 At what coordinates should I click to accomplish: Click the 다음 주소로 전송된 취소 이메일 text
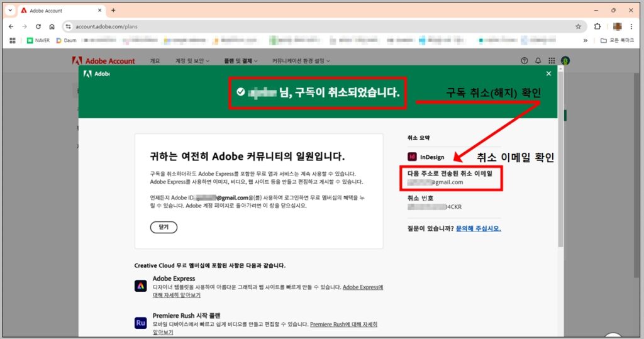coord(450,174)
